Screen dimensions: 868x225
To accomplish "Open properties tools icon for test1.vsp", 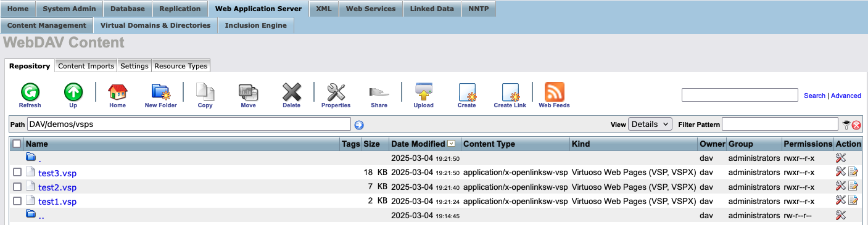I will pyautogui.click(x=840, y=200).
